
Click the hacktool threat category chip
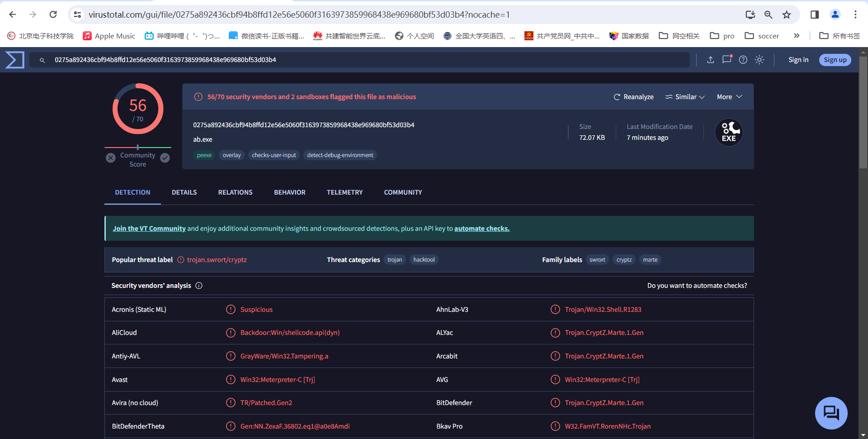point(424,260)
